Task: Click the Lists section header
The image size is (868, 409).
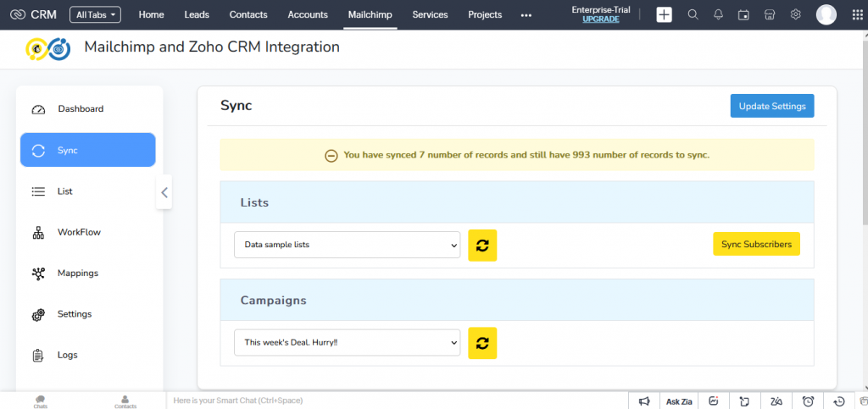Action: 517,202
